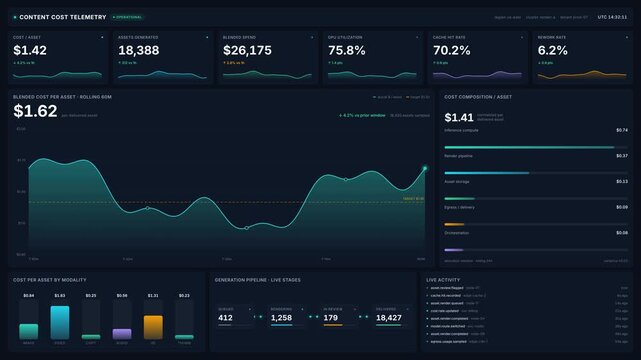Select the 18,388 Assets Generated value

pos(139,50)
